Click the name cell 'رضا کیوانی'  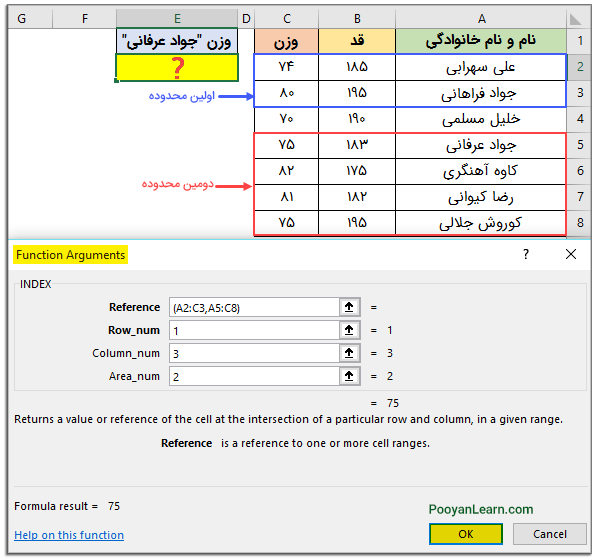[481, 197]
